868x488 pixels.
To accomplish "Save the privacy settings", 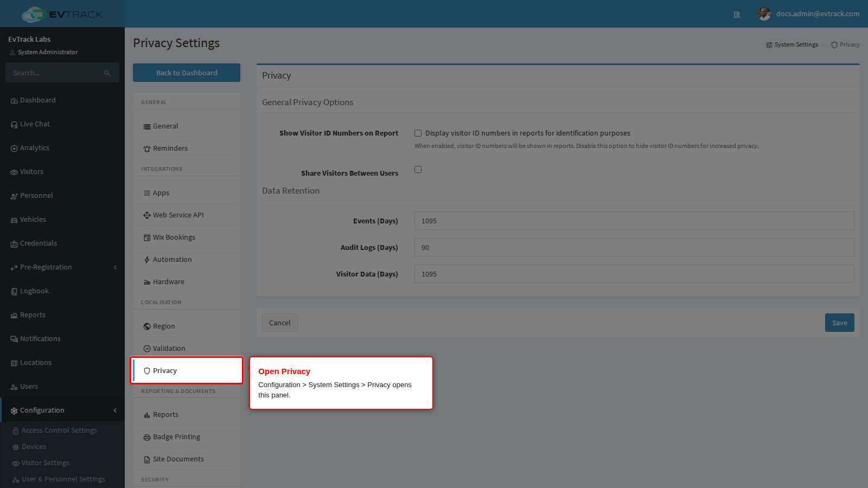I will point(840,323).
